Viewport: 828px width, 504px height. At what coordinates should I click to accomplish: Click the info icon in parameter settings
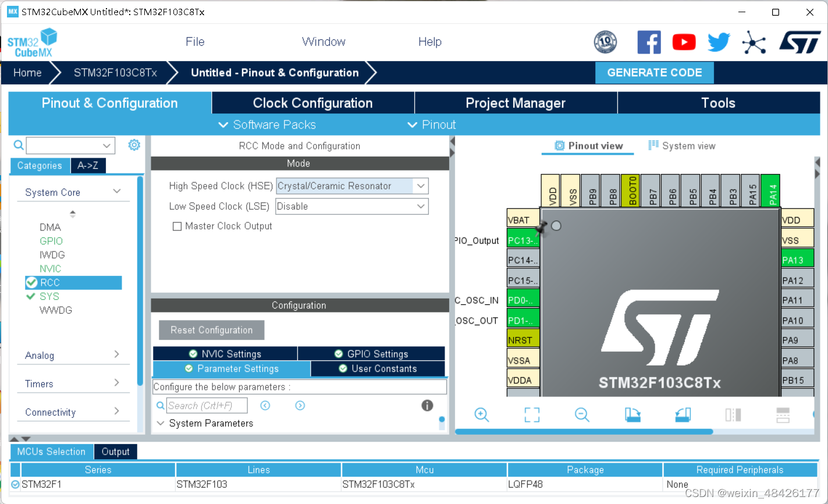coord(427,406)
